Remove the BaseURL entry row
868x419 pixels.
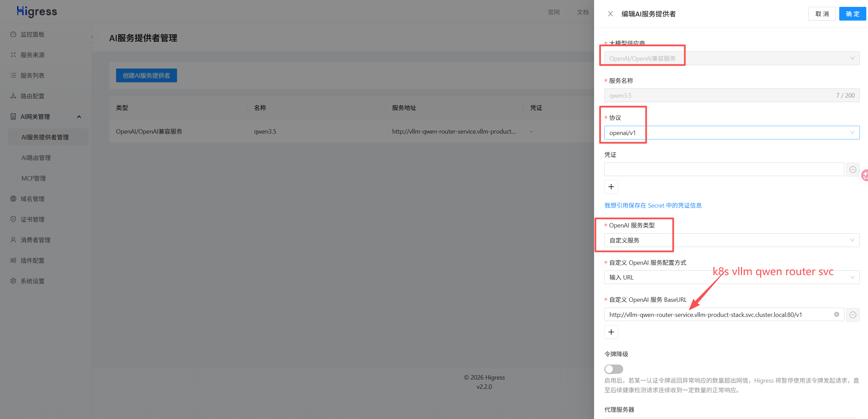click(853, 315)
